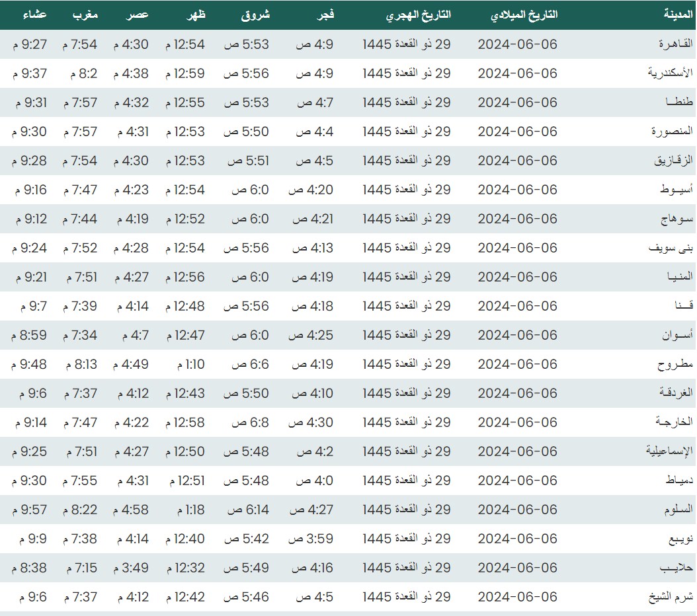
Task: Click the Asr time 3:49 for حلايب
Action: [x=131, y=568]
